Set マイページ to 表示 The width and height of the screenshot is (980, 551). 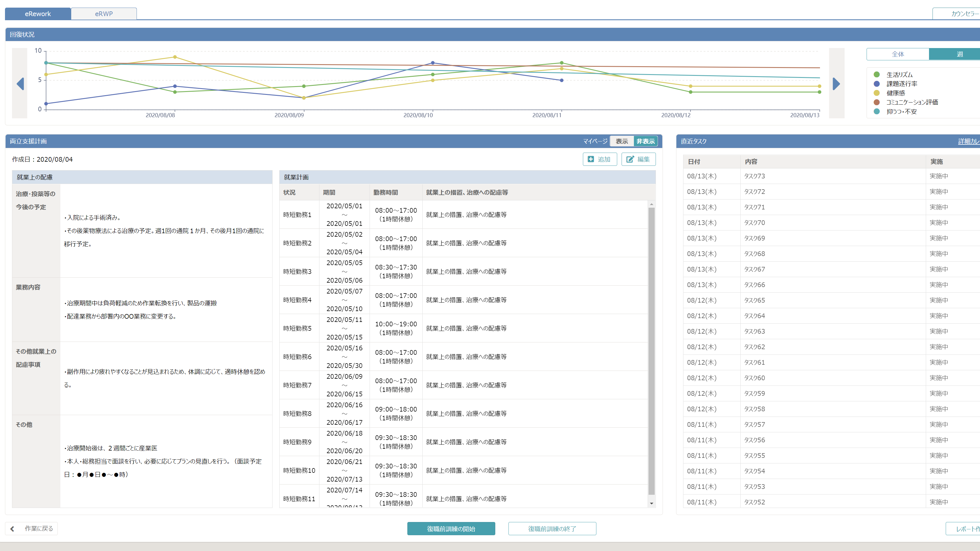tap(622, 141)
